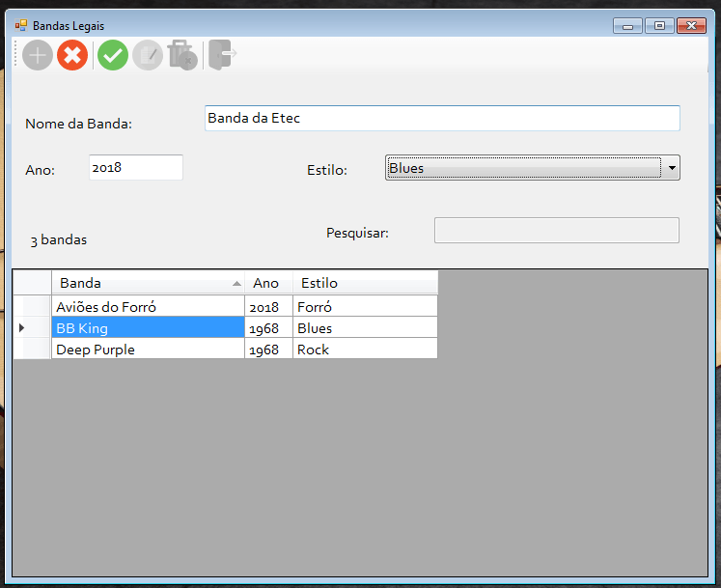Sort by the Estilo column header

365,283
